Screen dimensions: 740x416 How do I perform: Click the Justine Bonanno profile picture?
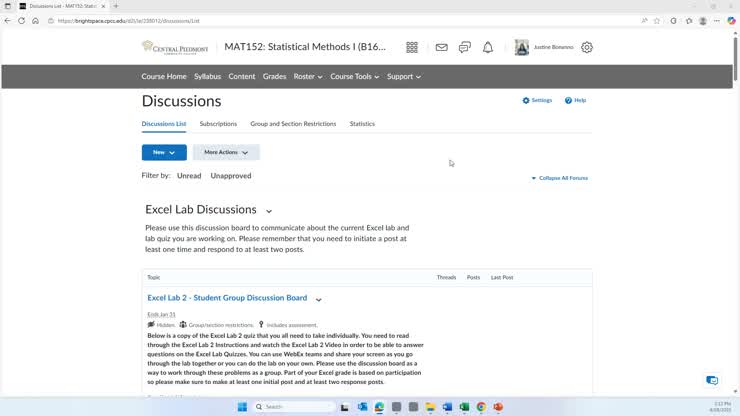pyautogui.click(x=521, y=47)
